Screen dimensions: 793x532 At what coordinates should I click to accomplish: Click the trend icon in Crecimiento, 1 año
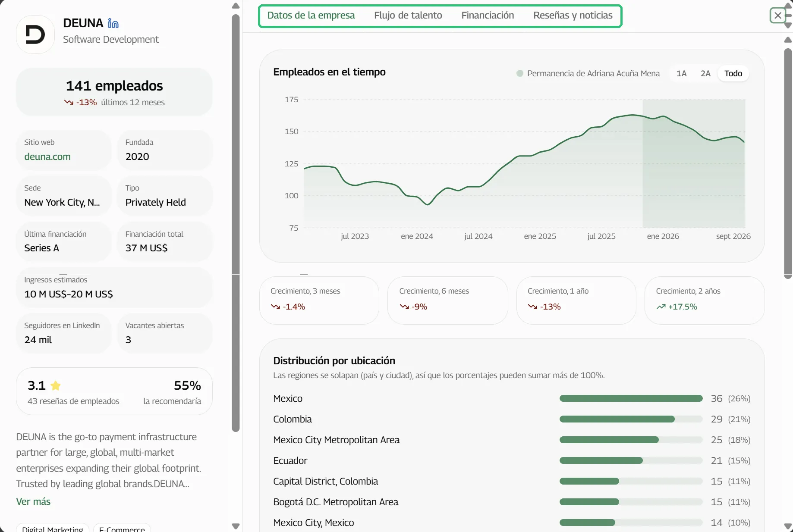(x=532, y=307)
